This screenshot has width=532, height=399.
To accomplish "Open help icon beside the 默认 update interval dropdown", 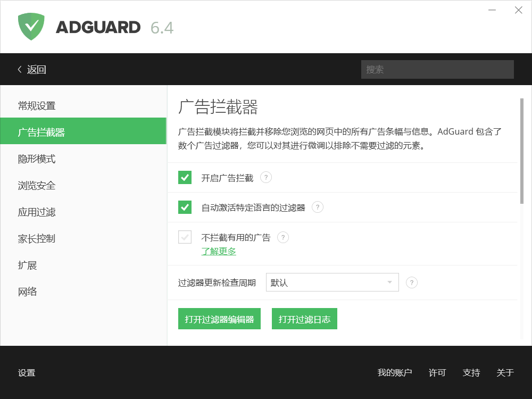I will tap(412, 282).
